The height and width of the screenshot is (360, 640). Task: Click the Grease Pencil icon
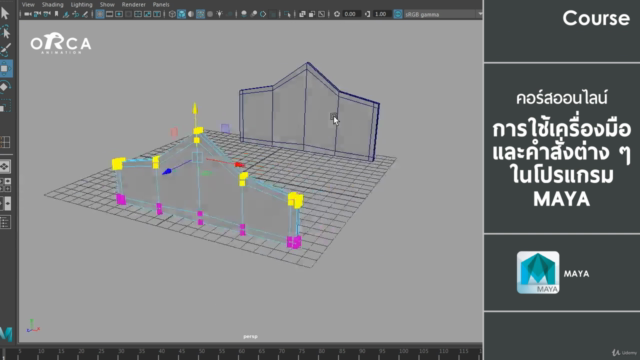click(x=85, y=14)
